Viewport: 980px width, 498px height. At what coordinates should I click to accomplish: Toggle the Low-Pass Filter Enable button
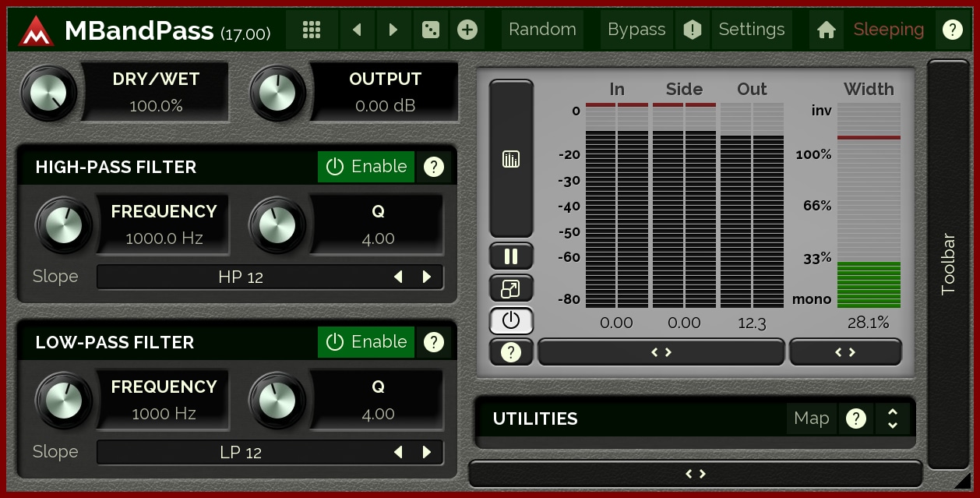coord(366,342)
